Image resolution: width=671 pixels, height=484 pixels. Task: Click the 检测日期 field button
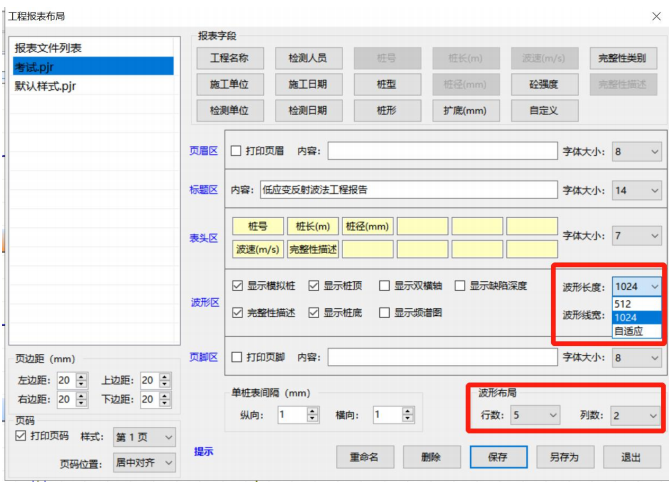pos(307,110)
